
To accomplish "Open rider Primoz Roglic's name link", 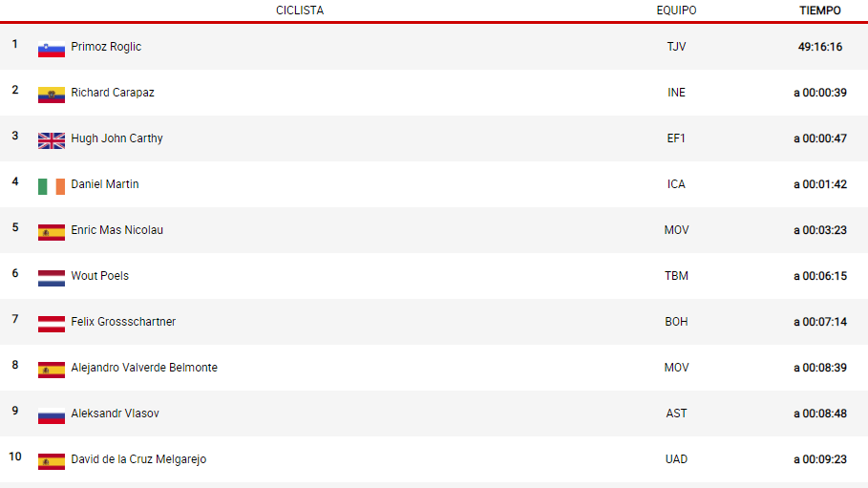I will [106, 47].
